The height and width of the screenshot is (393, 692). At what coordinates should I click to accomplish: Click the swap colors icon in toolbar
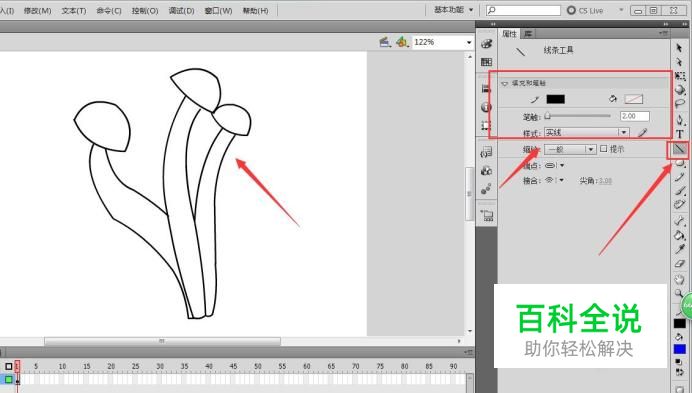tap(679, 372)
